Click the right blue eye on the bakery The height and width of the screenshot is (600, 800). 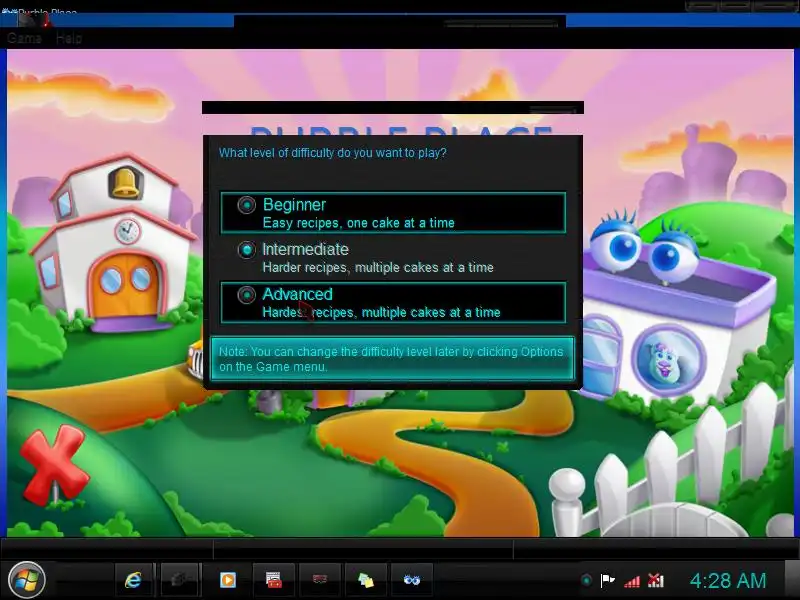coord(672,255)
